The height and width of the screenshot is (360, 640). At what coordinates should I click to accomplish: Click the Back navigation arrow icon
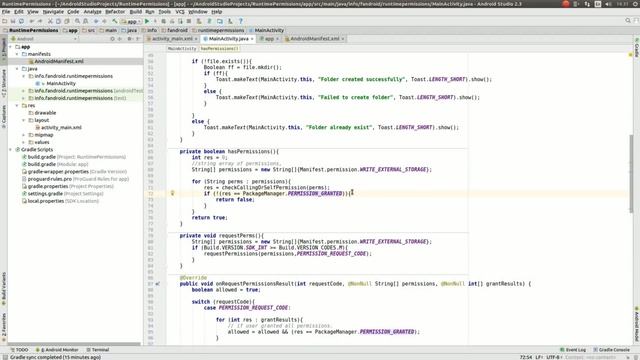tap(96, 21)
